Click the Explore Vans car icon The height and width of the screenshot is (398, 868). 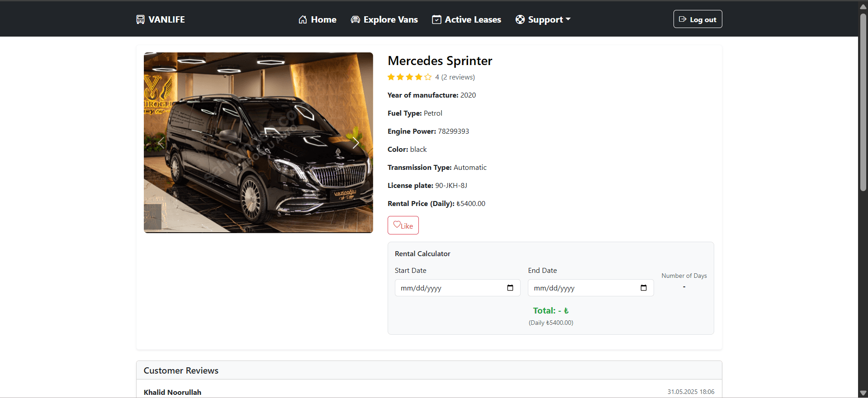pos(356,19)
